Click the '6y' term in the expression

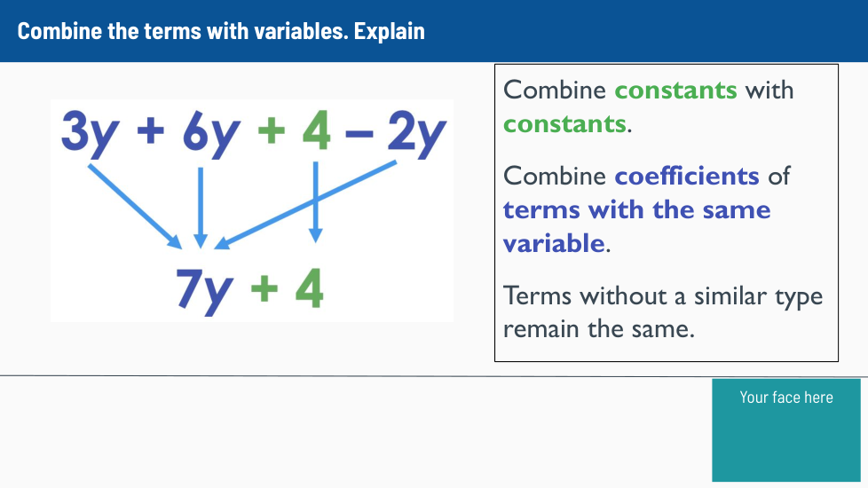point(210,134)
